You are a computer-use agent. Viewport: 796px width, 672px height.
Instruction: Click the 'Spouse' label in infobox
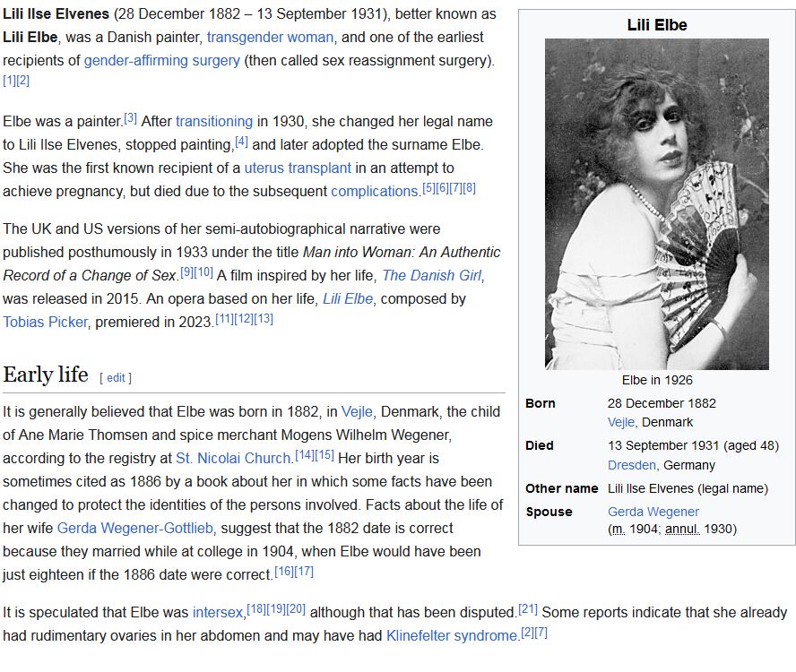[x=549, y=512]
